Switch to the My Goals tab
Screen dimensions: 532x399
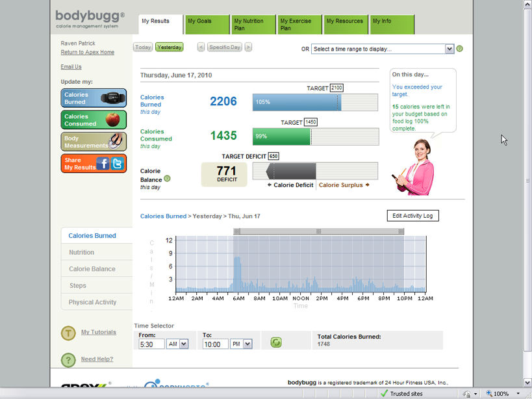pyautogui.click(x=207, y=25)
